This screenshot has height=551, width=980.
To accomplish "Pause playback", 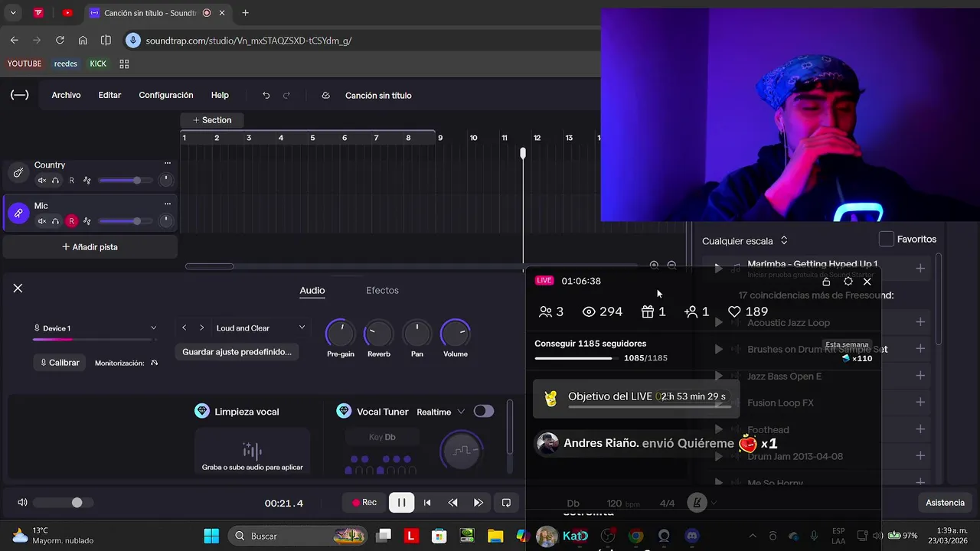I will (400, 503).
